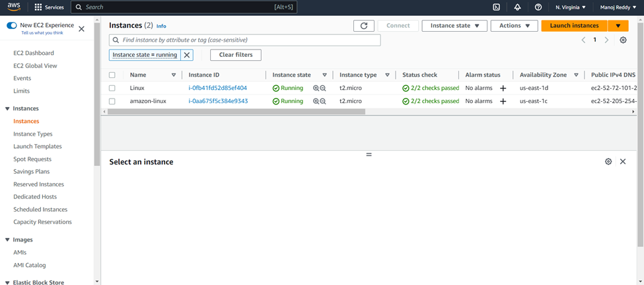Toggle the New EC2 Experience switch
The image size is (644, 285).
12,26
